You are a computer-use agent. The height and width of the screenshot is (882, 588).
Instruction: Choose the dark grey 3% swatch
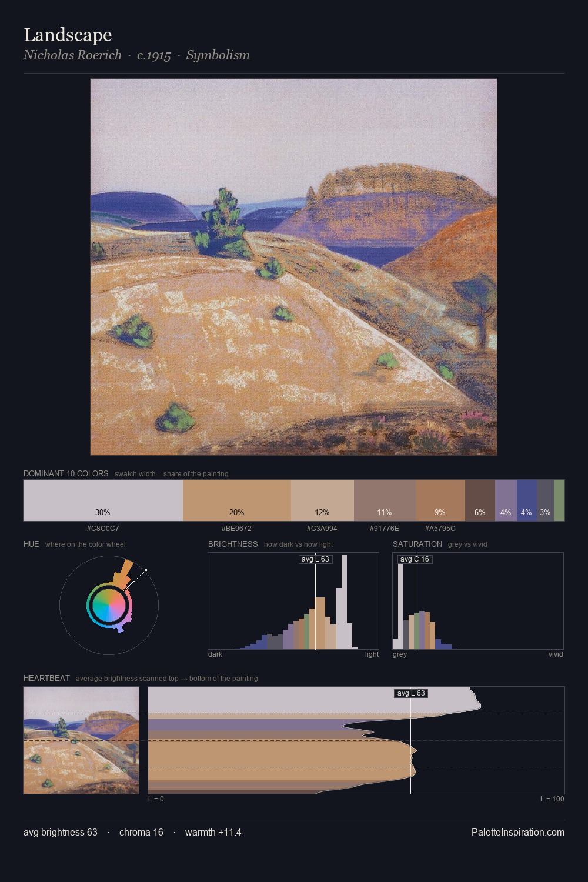click(545, 500)
